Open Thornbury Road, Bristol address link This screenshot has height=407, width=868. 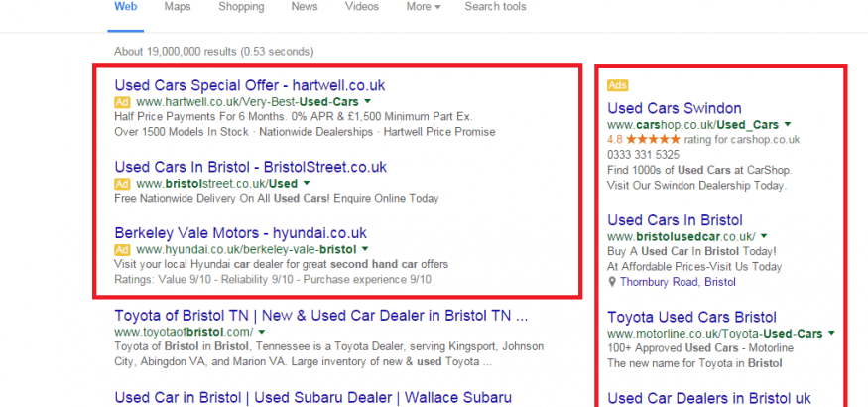(678, 282)
